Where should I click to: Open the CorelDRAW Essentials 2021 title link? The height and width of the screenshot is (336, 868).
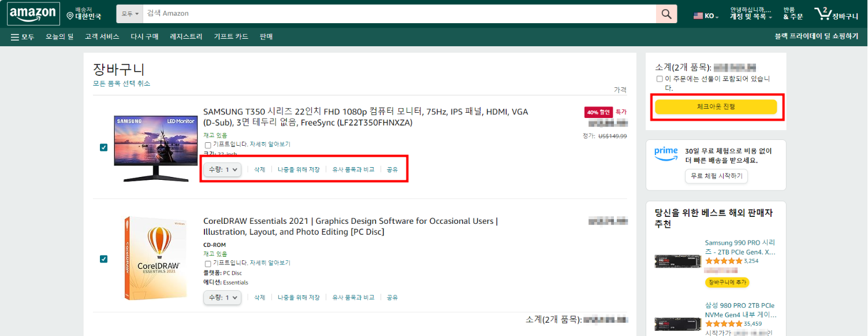(x=351, y=226)
